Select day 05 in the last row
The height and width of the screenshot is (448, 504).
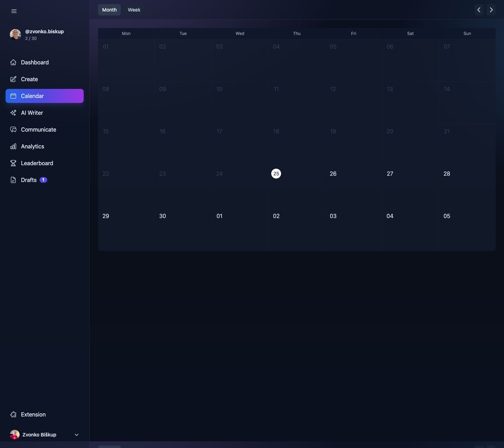point(447,216)
